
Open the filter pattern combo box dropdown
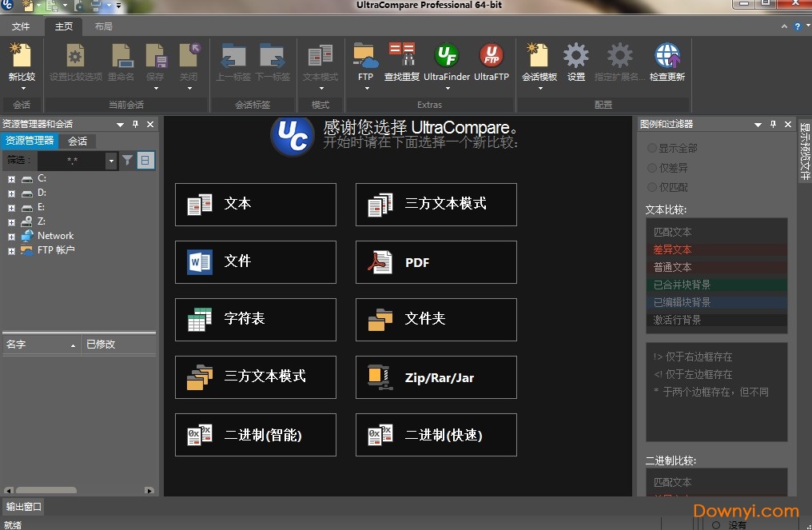tap(110, 161)
